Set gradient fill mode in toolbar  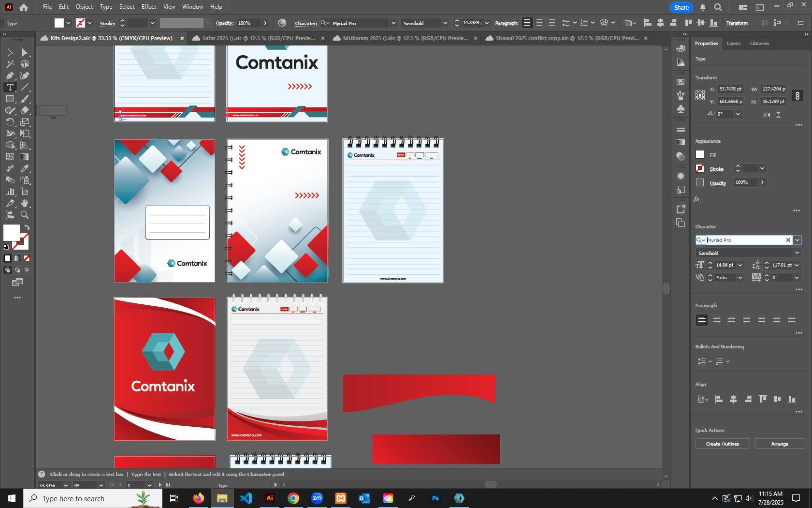pos(17,258)
